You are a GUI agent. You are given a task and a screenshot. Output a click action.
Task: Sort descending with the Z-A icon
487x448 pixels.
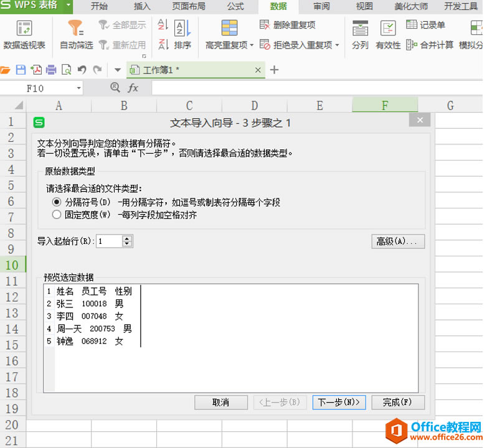163,45
